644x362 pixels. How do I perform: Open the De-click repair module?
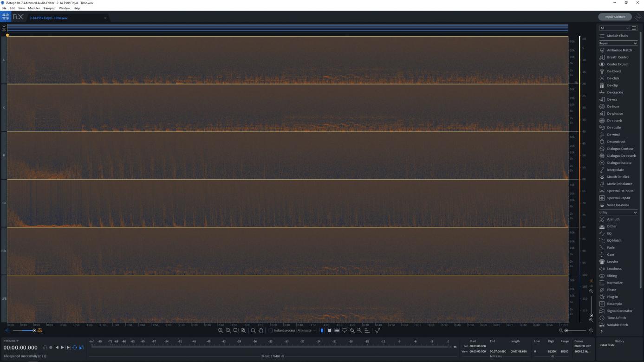(613, 78)
